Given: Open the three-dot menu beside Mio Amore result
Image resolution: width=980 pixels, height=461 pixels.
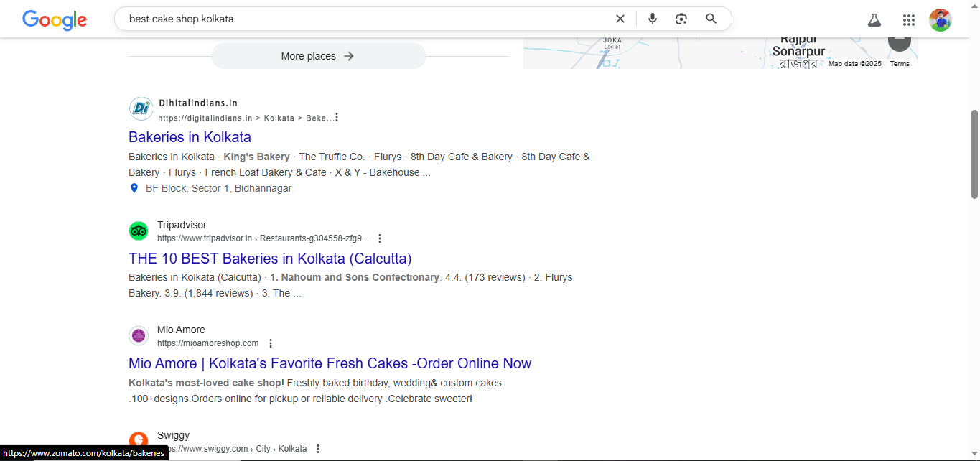Looking at the screenshot, I should (x=271, y=343).
